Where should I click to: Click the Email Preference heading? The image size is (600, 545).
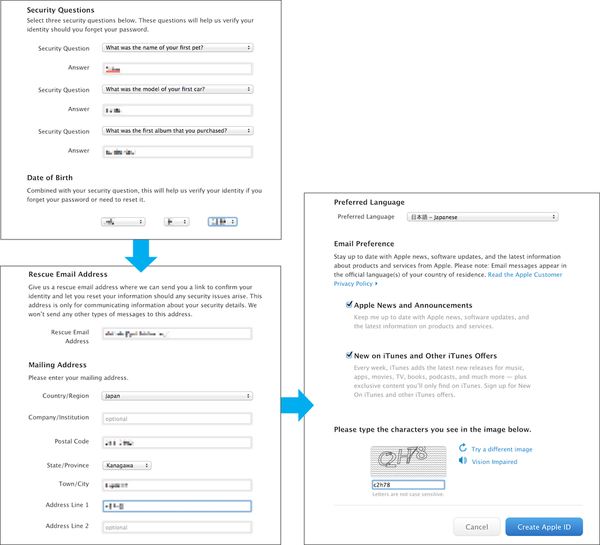364,244
